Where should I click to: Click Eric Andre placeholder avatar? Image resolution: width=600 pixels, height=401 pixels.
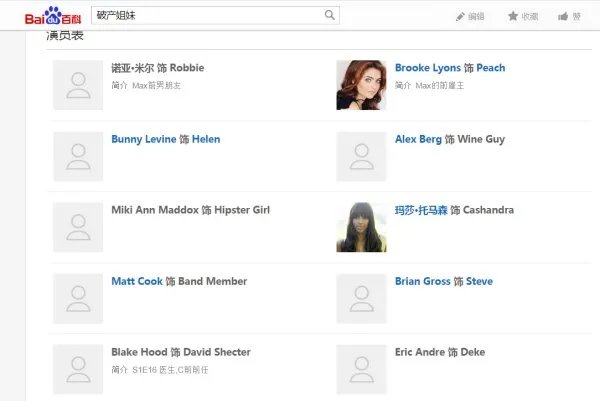(361, 368)
